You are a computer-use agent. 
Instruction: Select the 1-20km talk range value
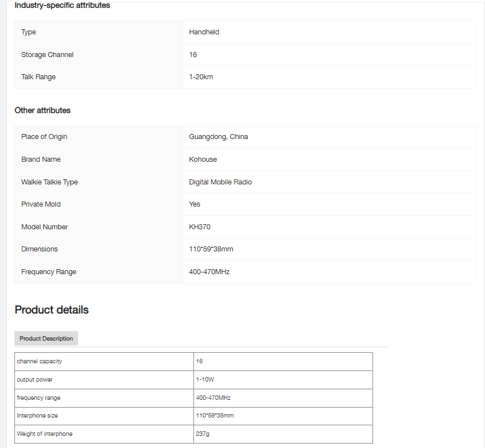[201, 77]
